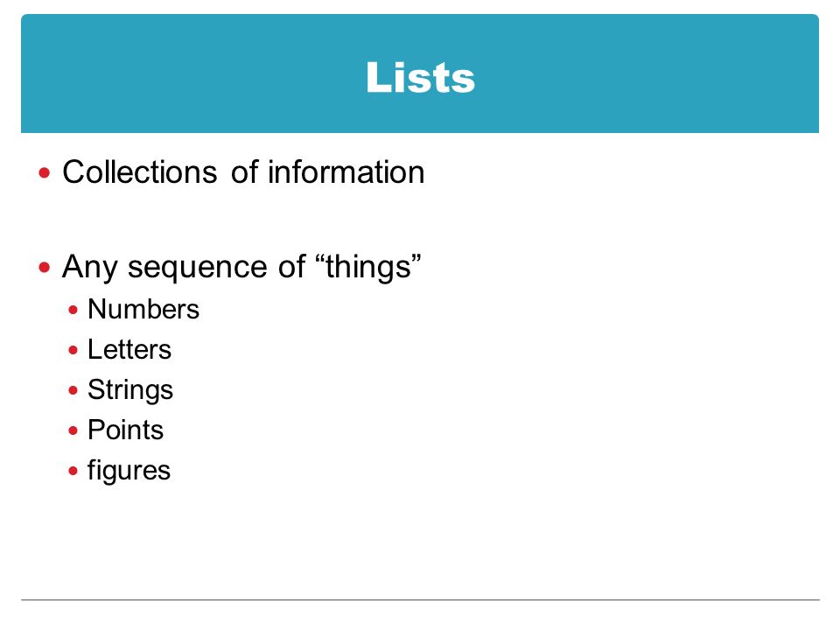The image size is (840, 630).
Task: Click the red bullet beside Numbers
Action: tap(73, 310)
